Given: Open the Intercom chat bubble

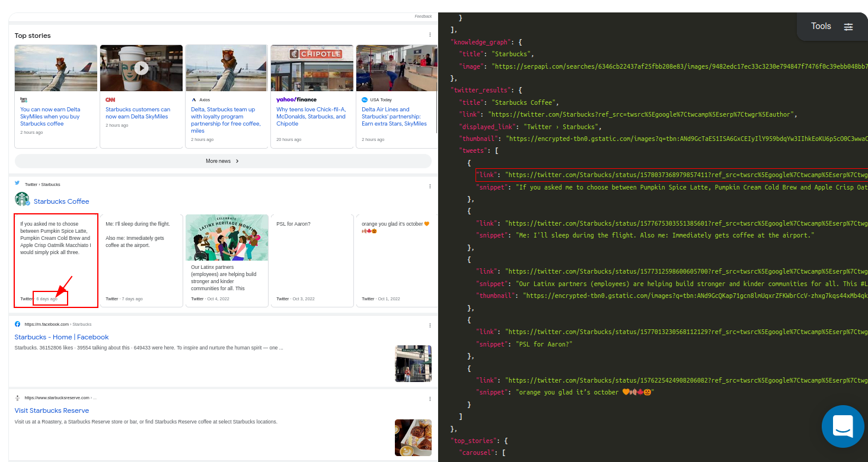Looking at the screenshot, I should (843, 426).
